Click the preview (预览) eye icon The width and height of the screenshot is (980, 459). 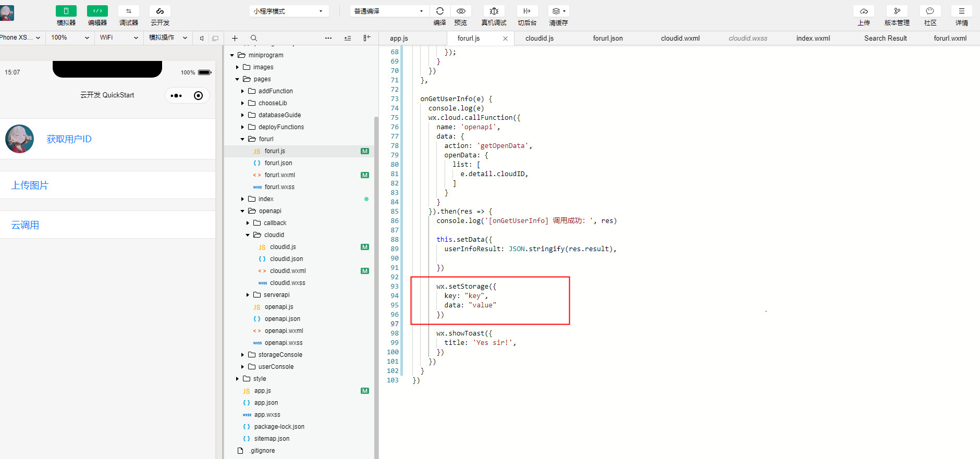(461, 11)
